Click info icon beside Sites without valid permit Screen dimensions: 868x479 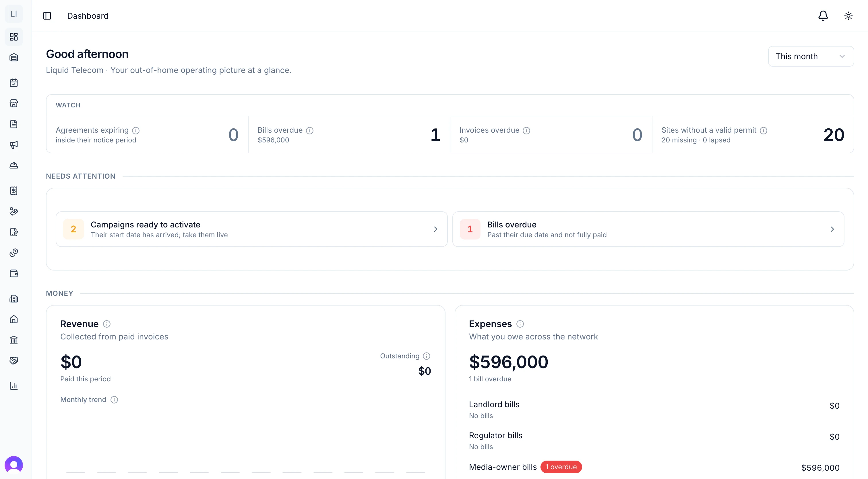tap(764, 130)
